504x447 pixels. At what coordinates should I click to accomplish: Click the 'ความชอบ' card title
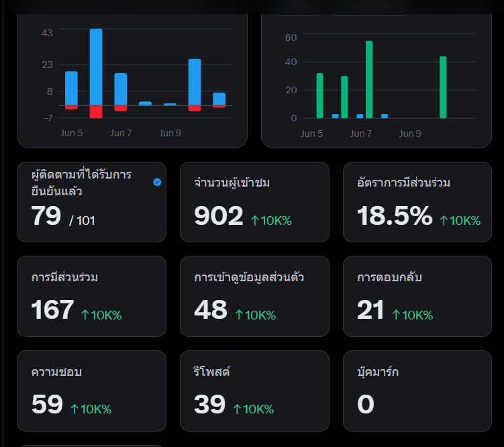56,372
